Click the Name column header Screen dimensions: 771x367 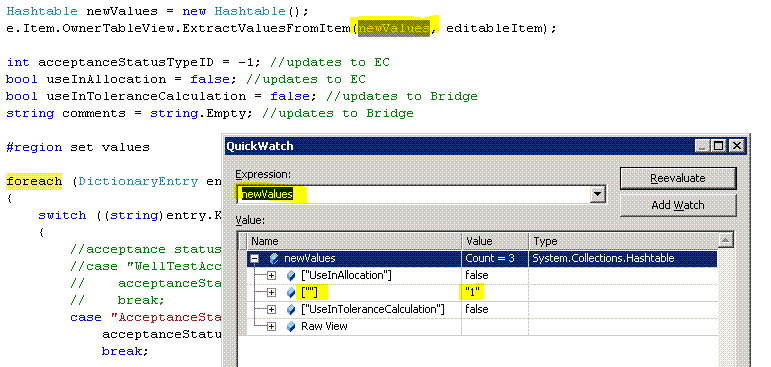[x=354, y=241]
